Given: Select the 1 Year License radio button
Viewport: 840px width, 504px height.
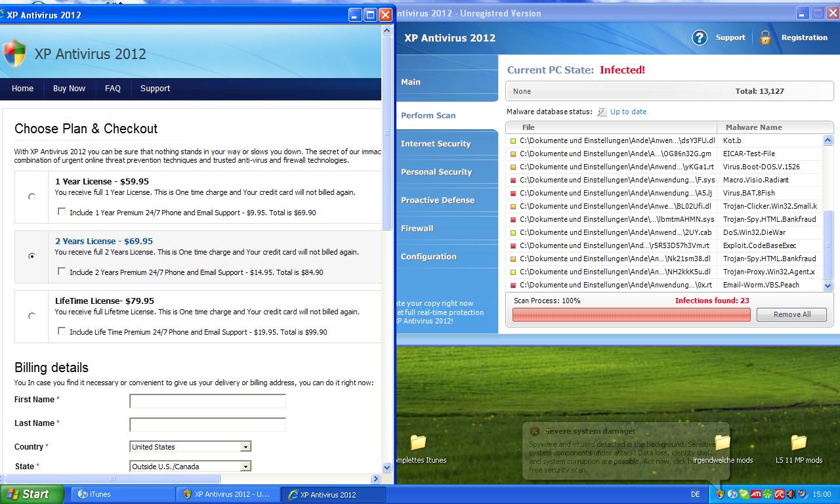Looking at the screenshot, I should (31, 196).
